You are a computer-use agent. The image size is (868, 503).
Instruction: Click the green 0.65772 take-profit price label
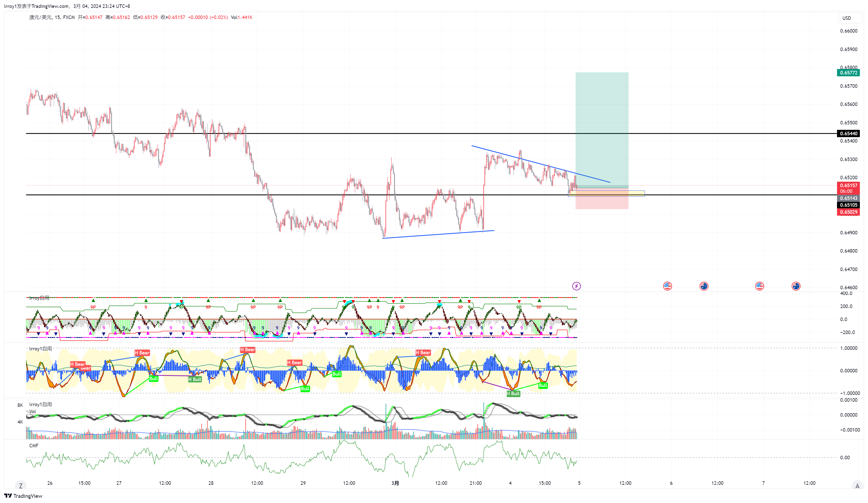[x=848, y=73]
